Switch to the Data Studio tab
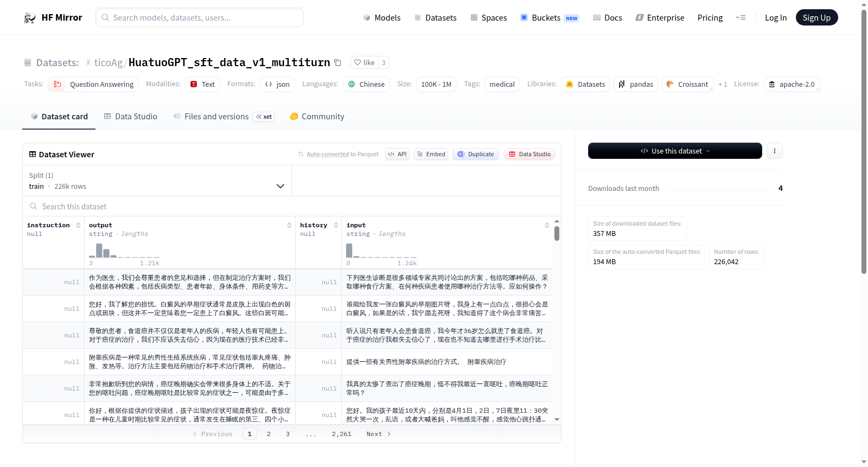 click(x=131, y=117)
